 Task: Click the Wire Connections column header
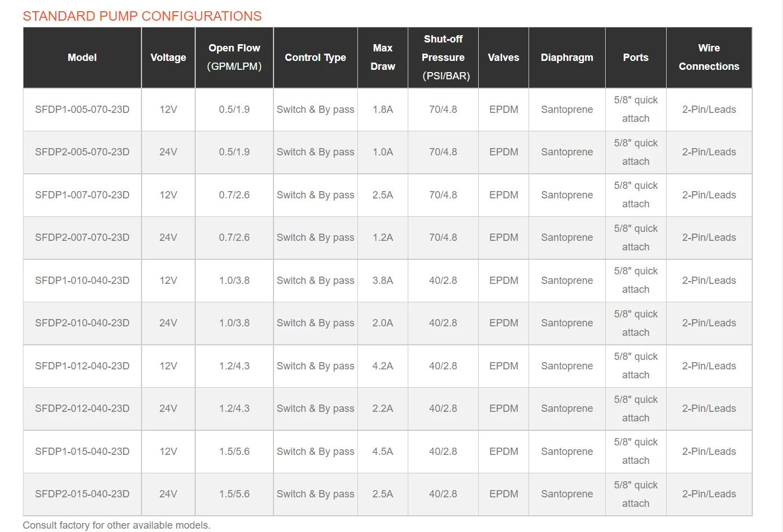709,57
